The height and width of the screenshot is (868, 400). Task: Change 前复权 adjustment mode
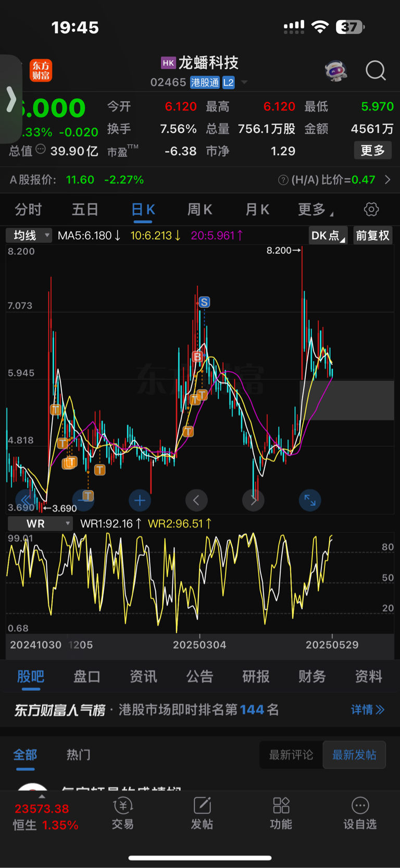click(x=373, y=236)
